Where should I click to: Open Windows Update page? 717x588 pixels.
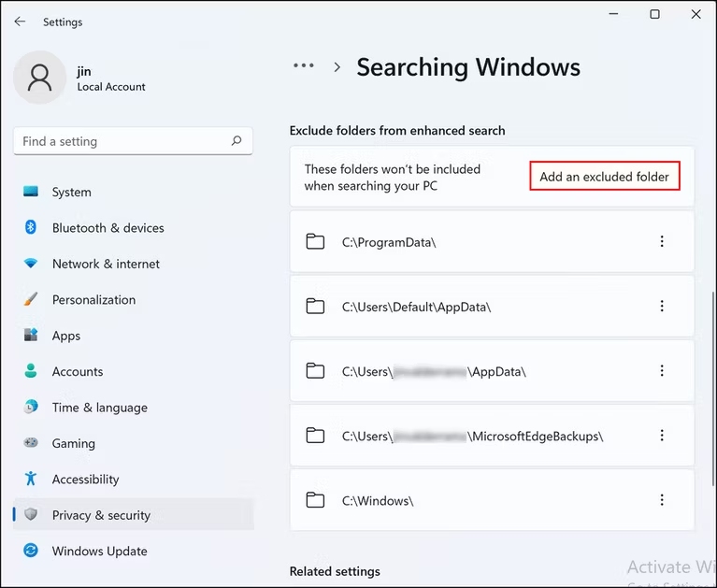pyautogui.click(x=133, y=551)
